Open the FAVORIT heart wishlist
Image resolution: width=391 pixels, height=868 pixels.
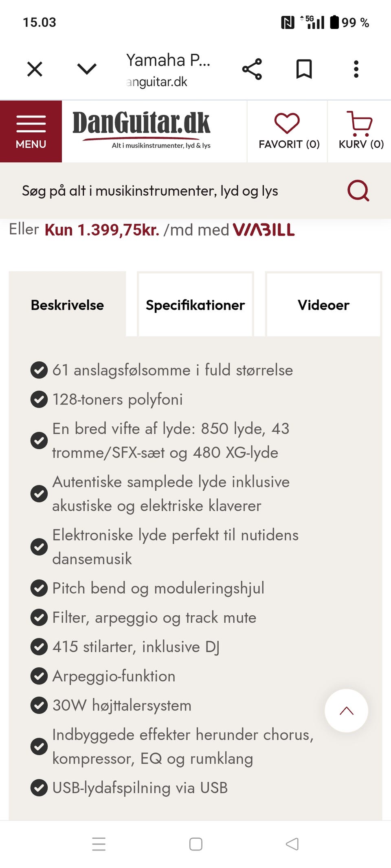[x=287, y=130]
